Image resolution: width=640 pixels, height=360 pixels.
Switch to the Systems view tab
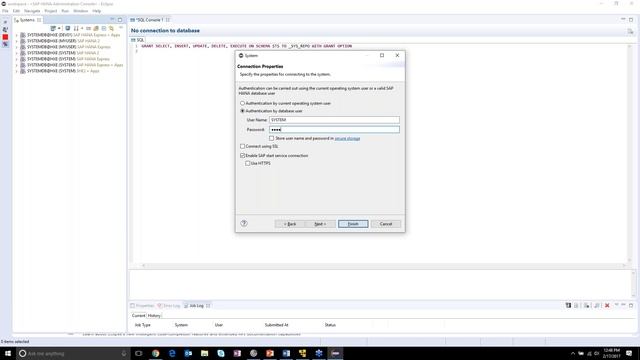coord(27,20)
